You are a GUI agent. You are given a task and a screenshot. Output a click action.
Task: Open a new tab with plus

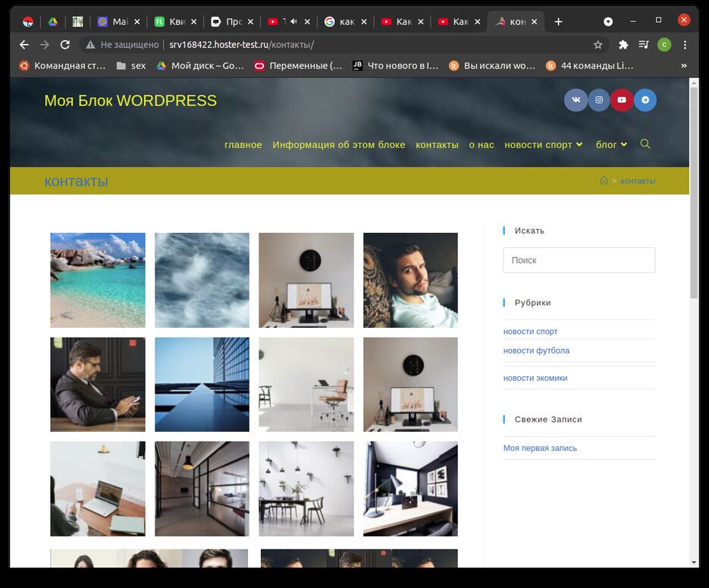558,22
